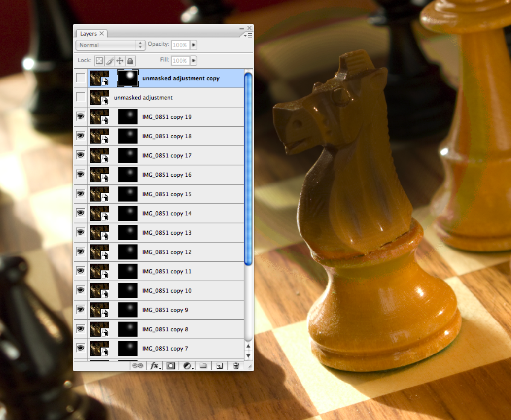Delete layer with trash icon
Image resolution: width=511 pixels, height=420 pixels.
236,366
